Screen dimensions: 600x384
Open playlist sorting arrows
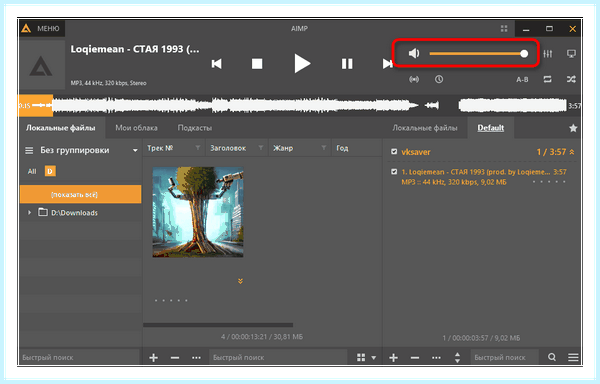pyautogui.click(x=457, y=358)
